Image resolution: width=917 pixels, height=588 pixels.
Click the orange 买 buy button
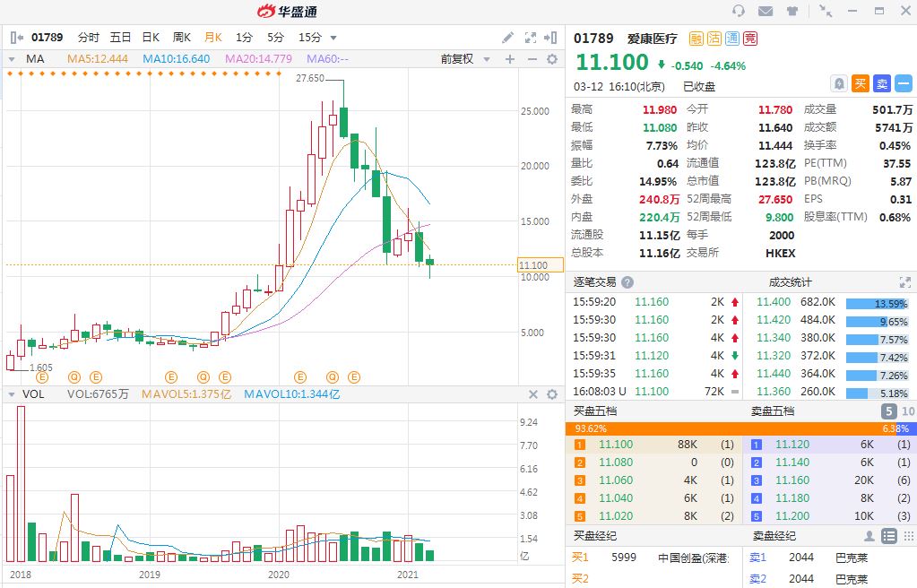coord(861,83)
